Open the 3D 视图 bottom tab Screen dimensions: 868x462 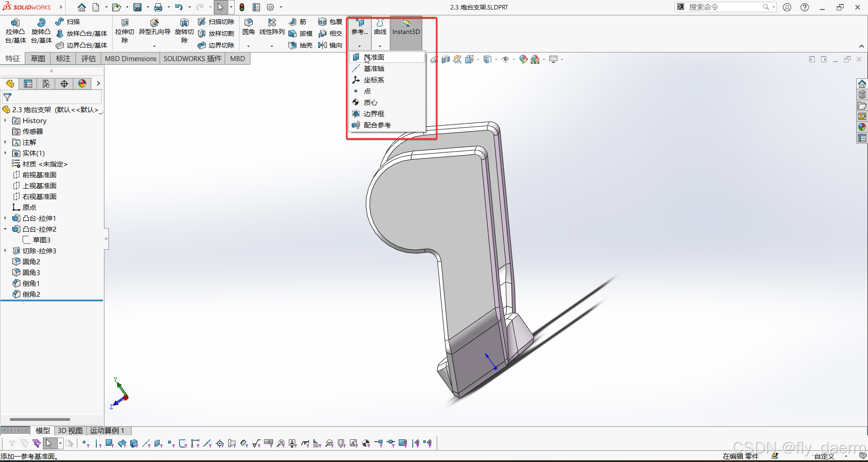click(x=70, y=431)
